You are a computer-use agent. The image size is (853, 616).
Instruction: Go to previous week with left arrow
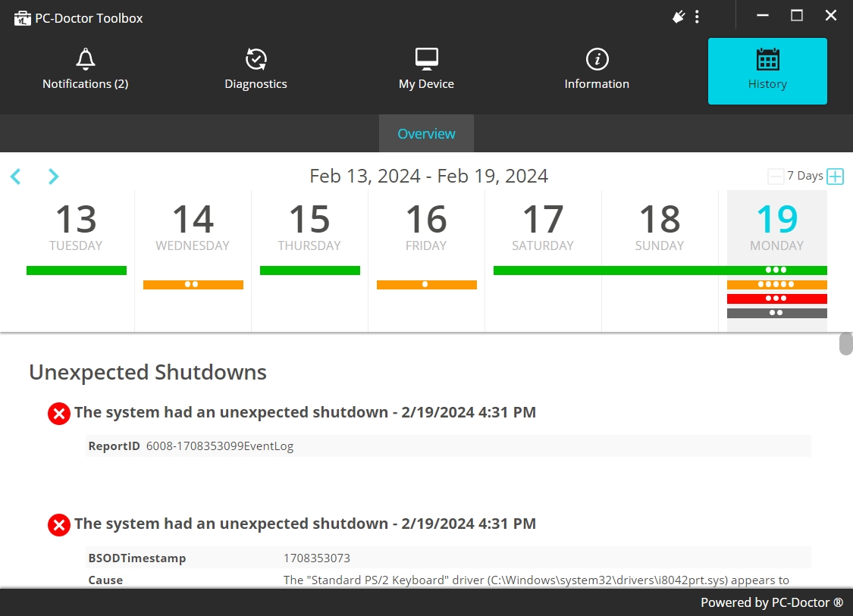(x=16, y=176)
